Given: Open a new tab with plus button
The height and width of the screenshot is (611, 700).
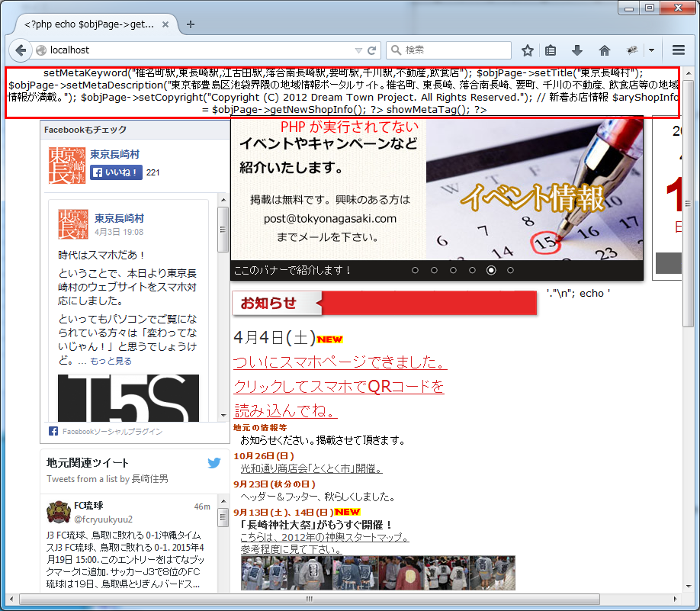Looking at the screenshot, I should [x=190, y=24].
